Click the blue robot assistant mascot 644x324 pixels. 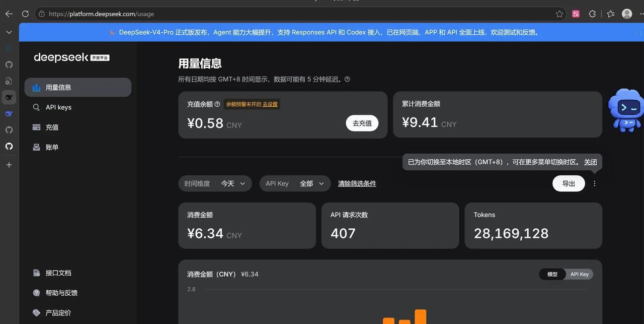click(626, 110)
